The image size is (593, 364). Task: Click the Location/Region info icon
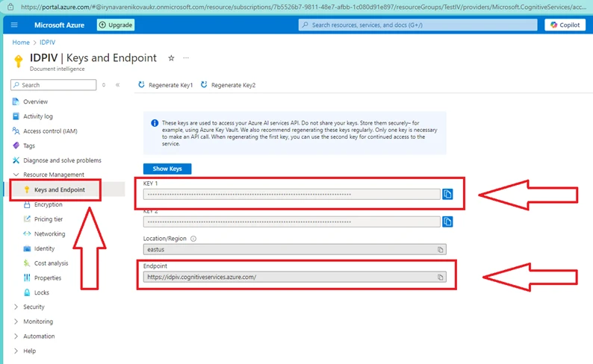[193, 239]
